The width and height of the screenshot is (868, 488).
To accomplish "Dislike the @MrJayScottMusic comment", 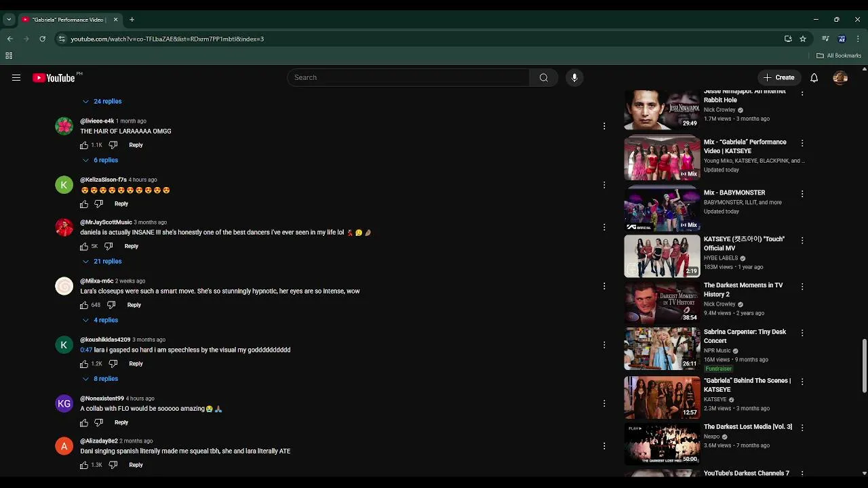I will 108,247.
